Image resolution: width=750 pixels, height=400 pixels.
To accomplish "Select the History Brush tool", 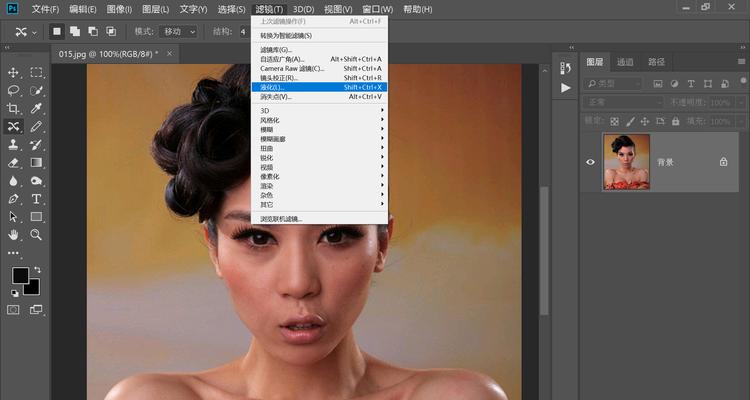I will [36, 144].
